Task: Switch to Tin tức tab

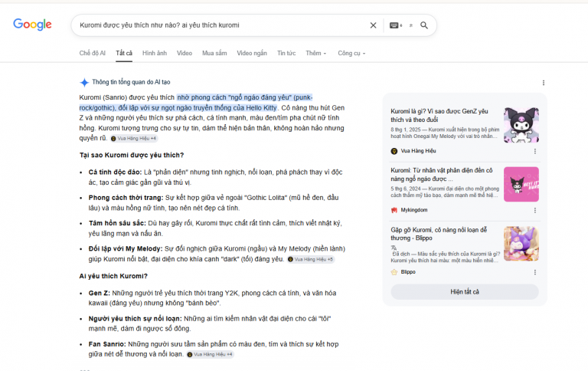Action: pyautogui.click(x=286, y=53)
